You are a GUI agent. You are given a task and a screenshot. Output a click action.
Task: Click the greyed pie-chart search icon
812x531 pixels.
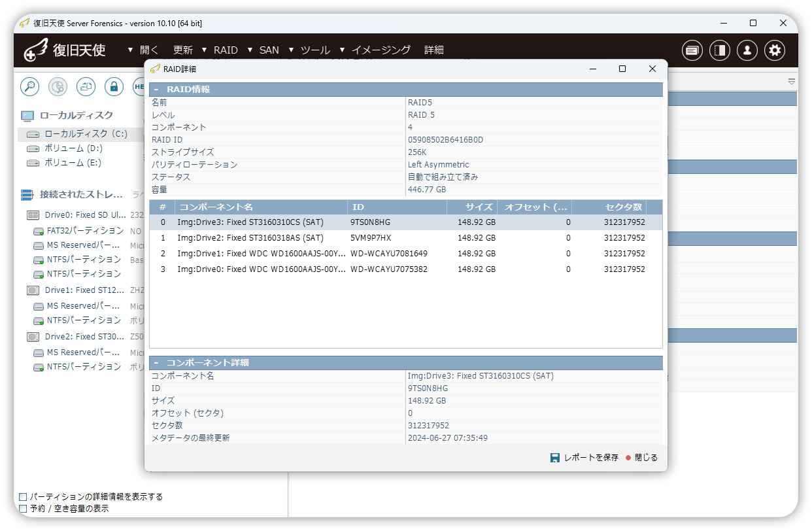[x=58, y=86]
